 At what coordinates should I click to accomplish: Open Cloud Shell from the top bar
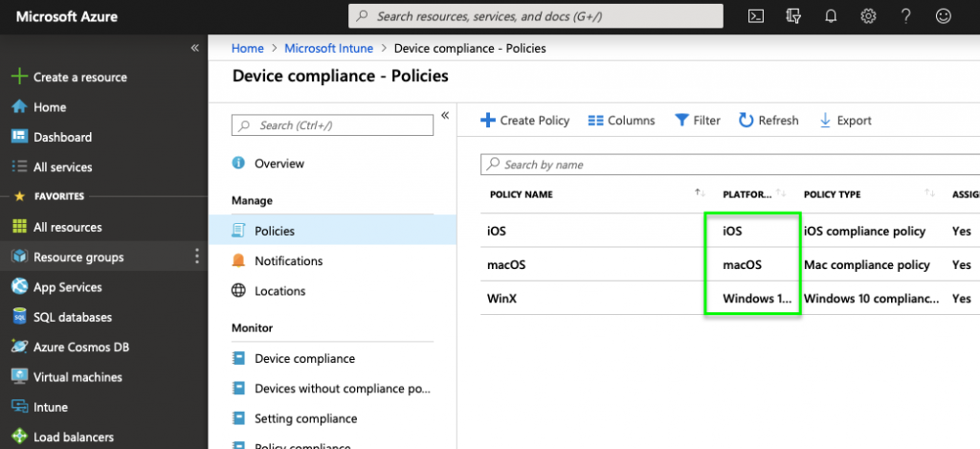point(756,16)
